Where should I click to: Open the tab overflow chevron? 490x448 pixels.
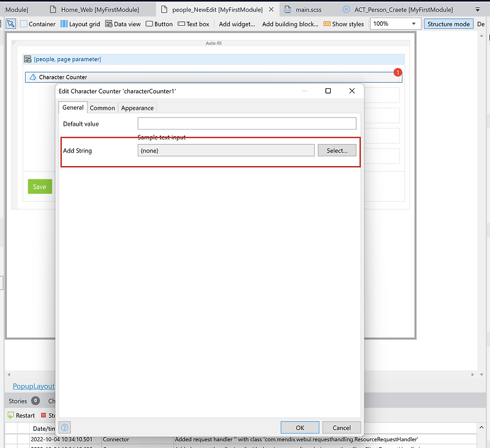[477, 9]
